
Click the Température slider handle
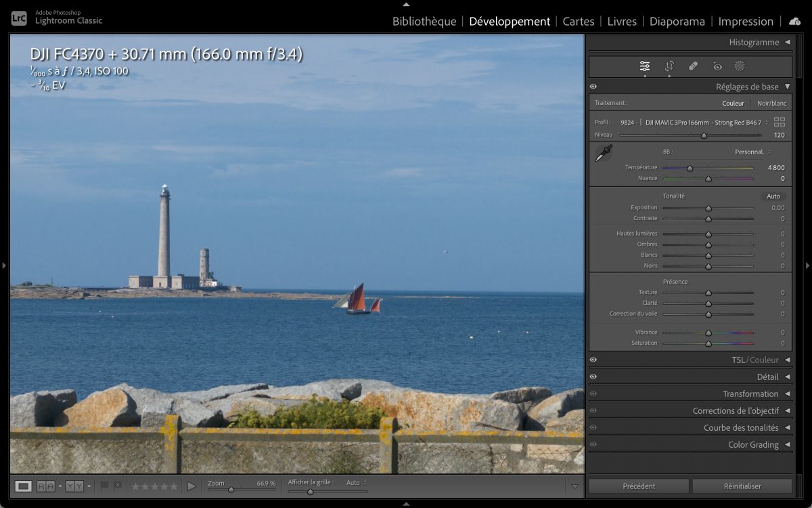[690, 168]
